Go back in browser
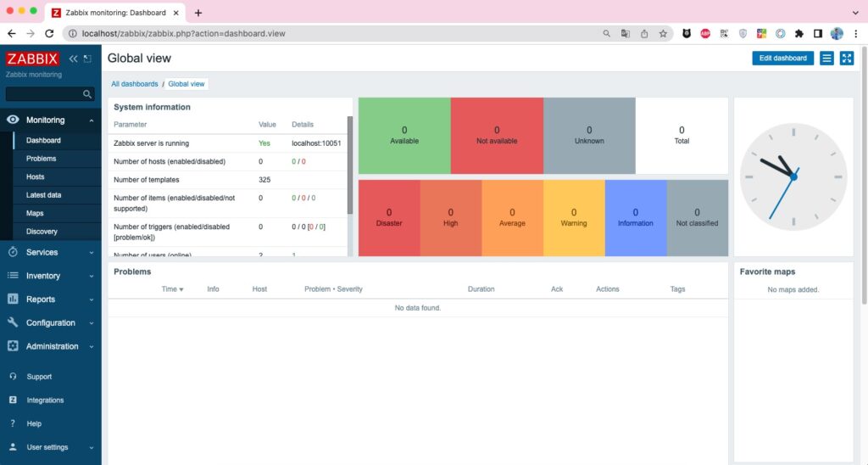This screenshot has width=868, height=465. (x=12, y=34)
